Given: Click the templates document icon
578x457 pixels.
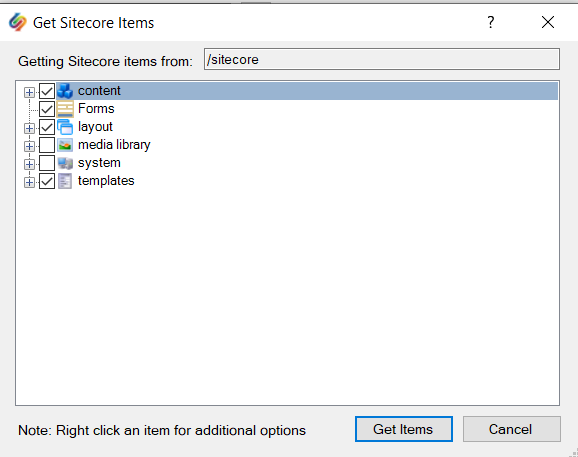Looking at the screenshot, I should (x=65, y=181).
